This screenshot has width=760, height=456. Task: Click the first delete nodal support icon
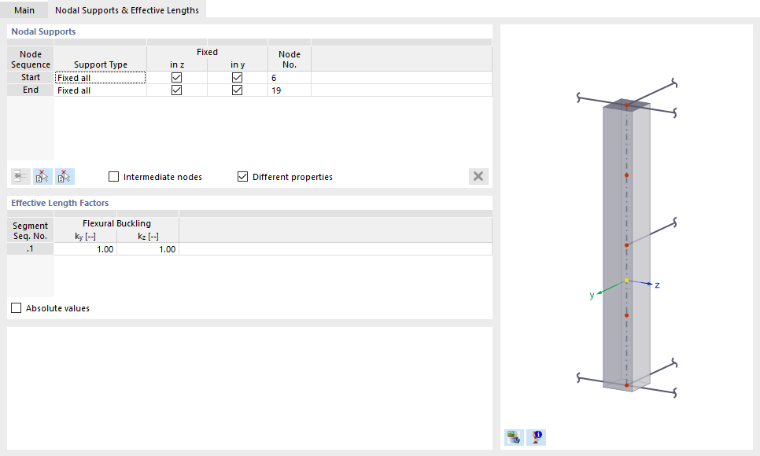coord(43,176)
